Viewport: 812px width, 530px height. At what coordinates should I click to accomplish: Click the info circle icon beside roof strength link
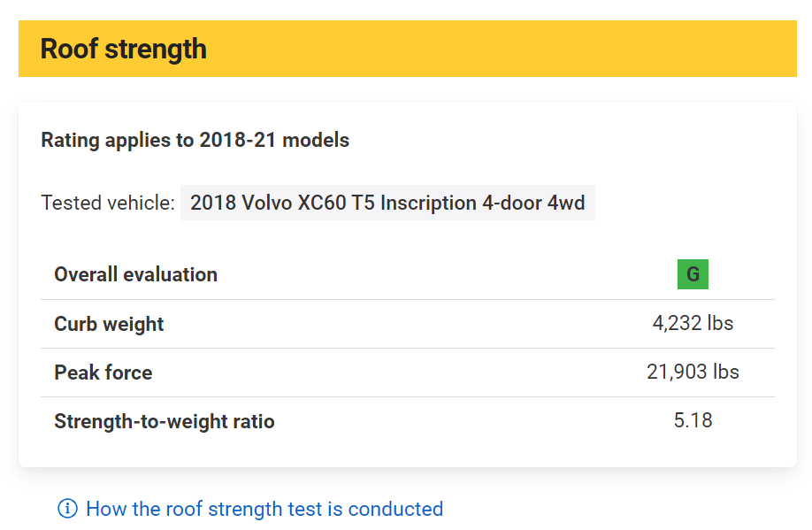click(x=67, y=509)
